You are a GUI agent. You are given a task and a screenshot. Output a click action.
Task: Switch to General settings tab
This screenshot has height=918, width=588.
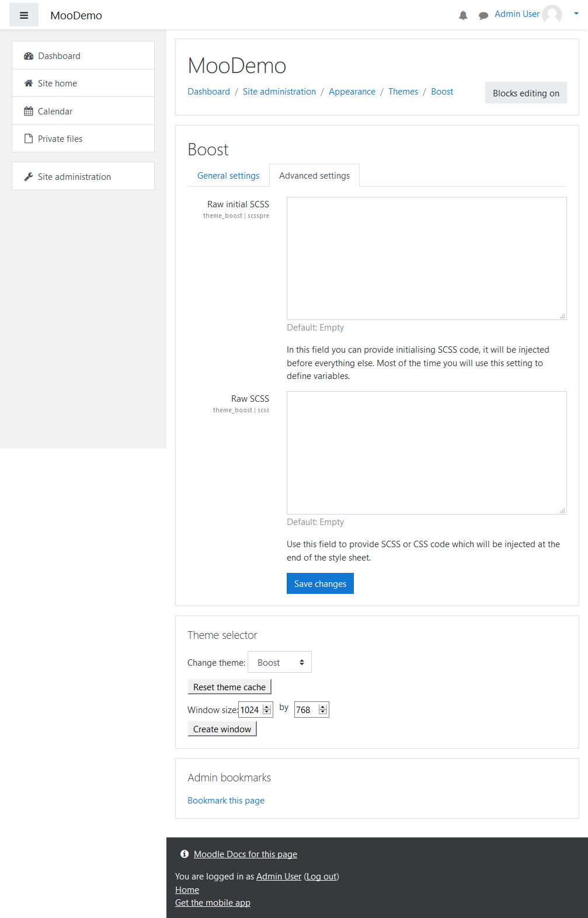point(228,176)
